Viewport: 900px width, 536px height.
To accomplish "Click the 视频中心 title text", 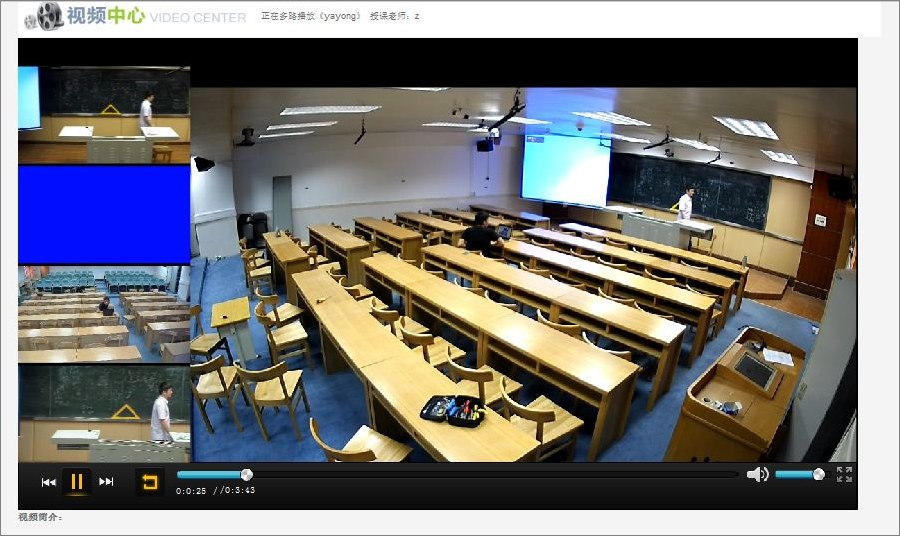I will [x=106, y=15].
